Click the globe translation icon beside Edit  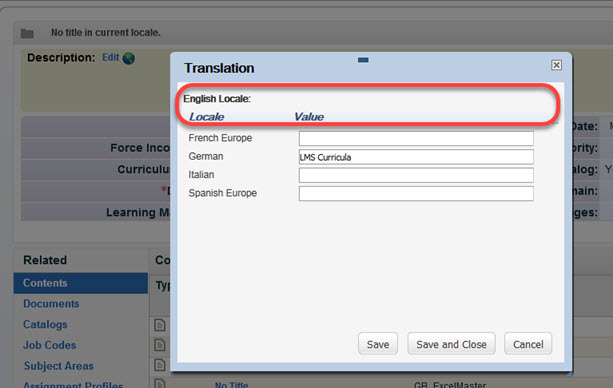pyautogui.click(x=129, y=58)
